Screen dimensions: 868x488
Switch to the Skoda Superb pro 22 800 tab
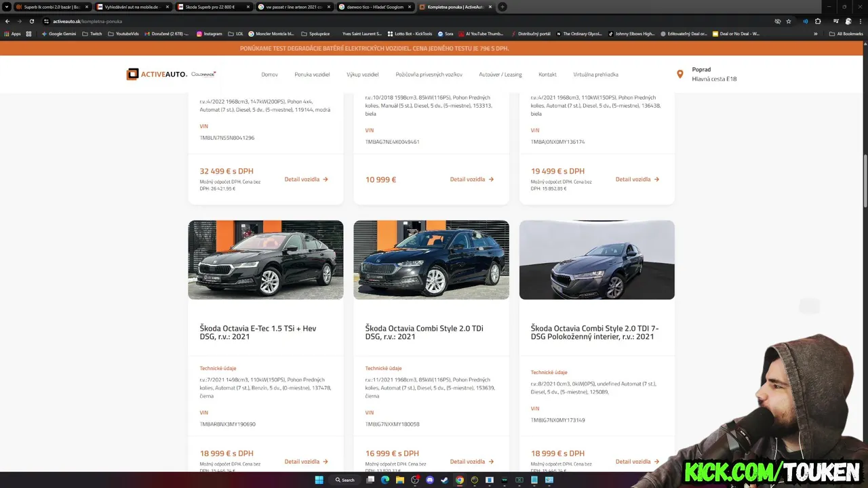pos(213,7)
